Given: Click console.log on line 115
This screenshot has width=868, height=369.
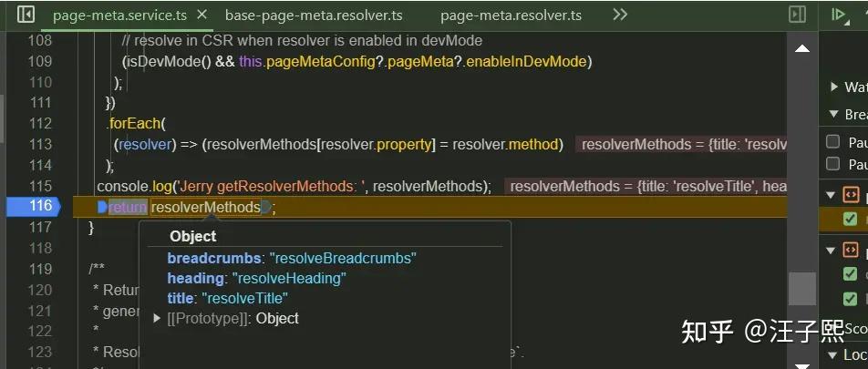Looking at the screenshot, I should (133, 187).
